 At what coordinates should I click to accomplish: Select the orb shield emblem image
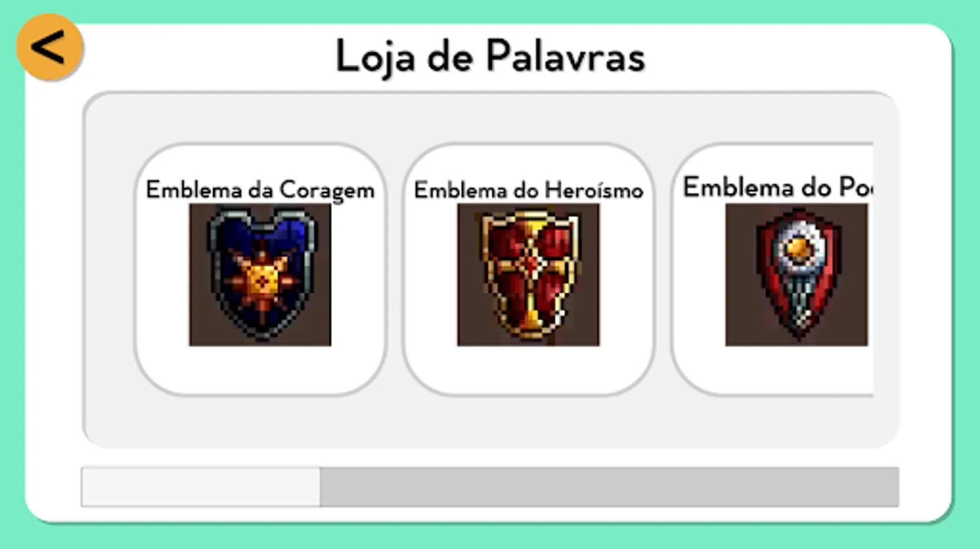796,274
